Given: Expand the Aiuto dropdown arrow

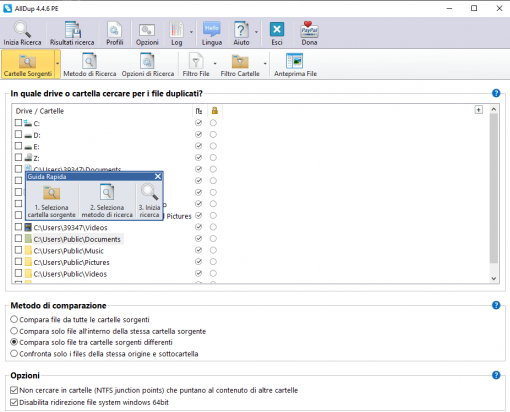Looking at the screenshot, I should pyautogui.click(x=256, y=32).
